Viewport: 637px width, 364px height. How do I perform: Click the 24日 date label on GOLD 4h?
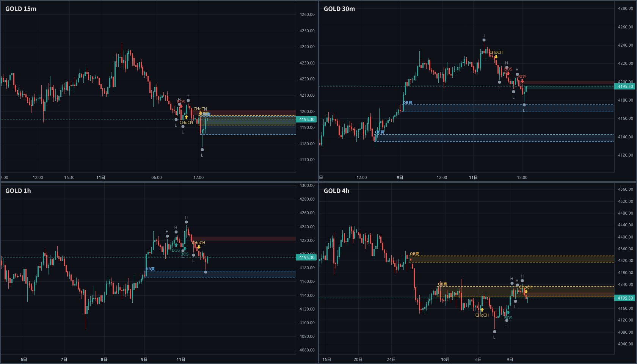point(391,359)
